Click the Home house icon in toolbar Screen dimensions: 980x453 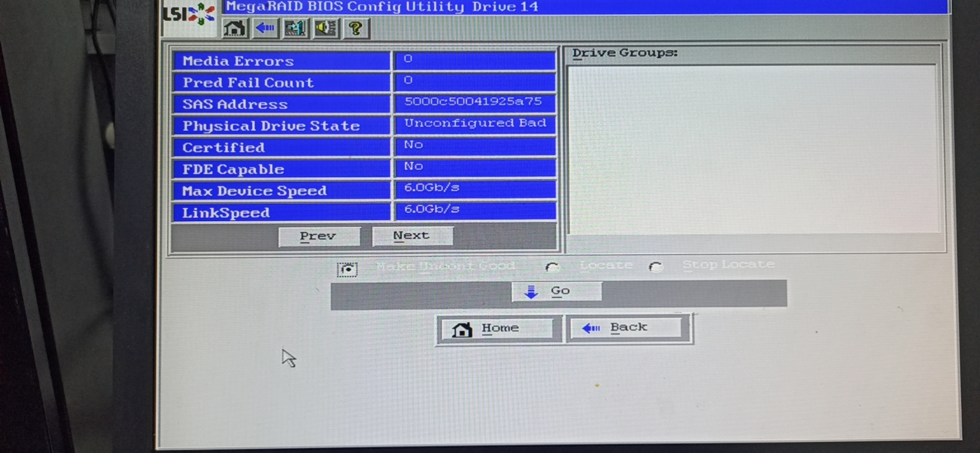[234, 28]
